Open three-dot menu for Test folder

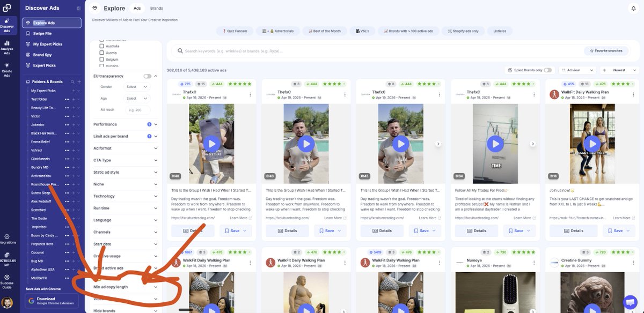point(68,99)
